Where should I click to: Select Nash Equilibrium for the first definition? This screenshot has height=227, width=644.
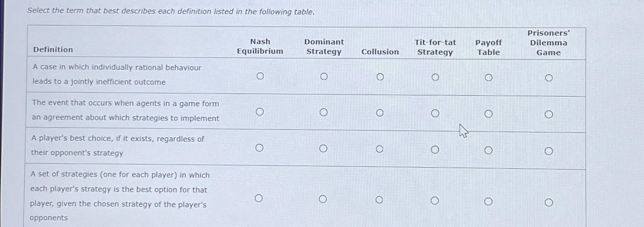click(260, 76)
